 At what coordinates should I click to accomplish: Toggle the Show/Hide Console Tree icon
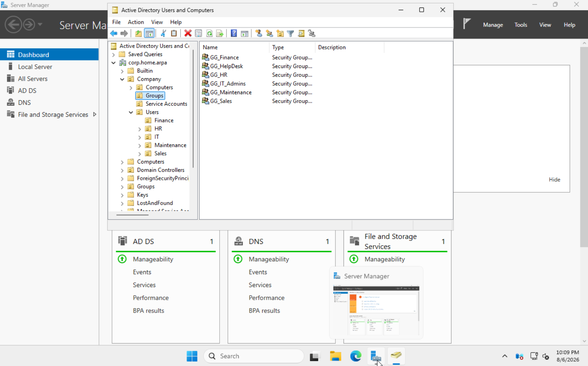click(x=149, y=33)
